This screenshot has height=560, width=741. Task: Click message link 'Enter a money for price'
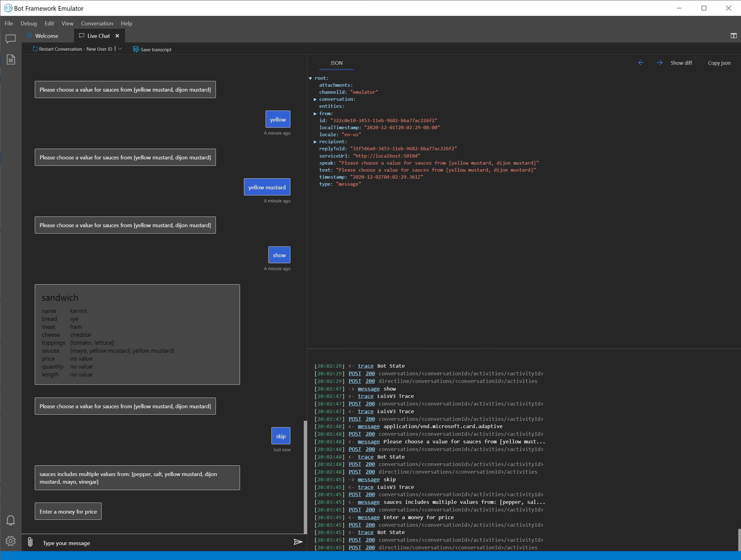coord(369,518)
